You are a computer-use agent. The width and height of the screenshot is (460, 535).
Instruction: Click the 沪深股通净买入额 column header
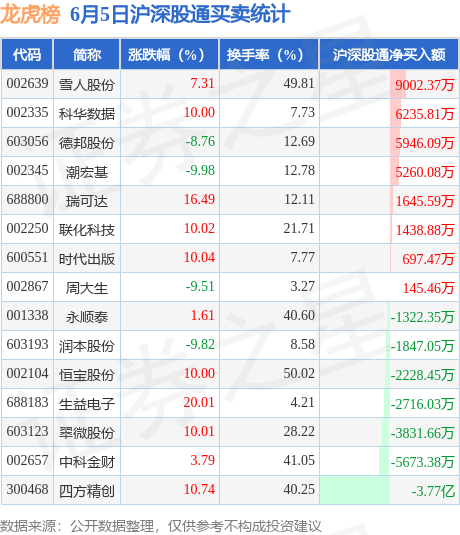click(389, 55)
